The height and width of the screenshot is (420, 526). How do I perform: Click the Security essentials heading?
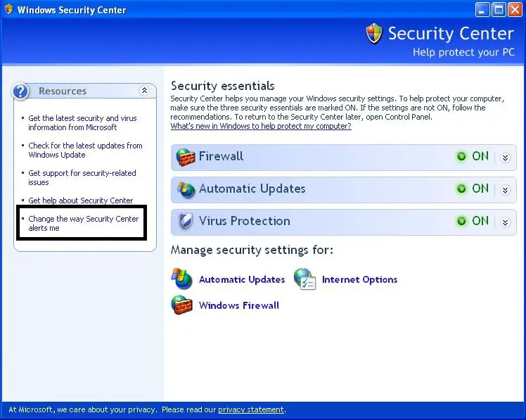pyautogui.click(x=223, y=86)
